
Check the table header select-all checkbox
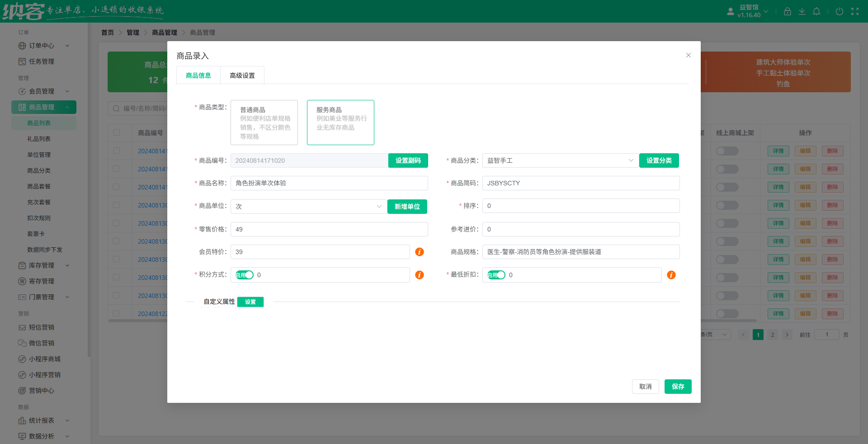pos(117,132)
